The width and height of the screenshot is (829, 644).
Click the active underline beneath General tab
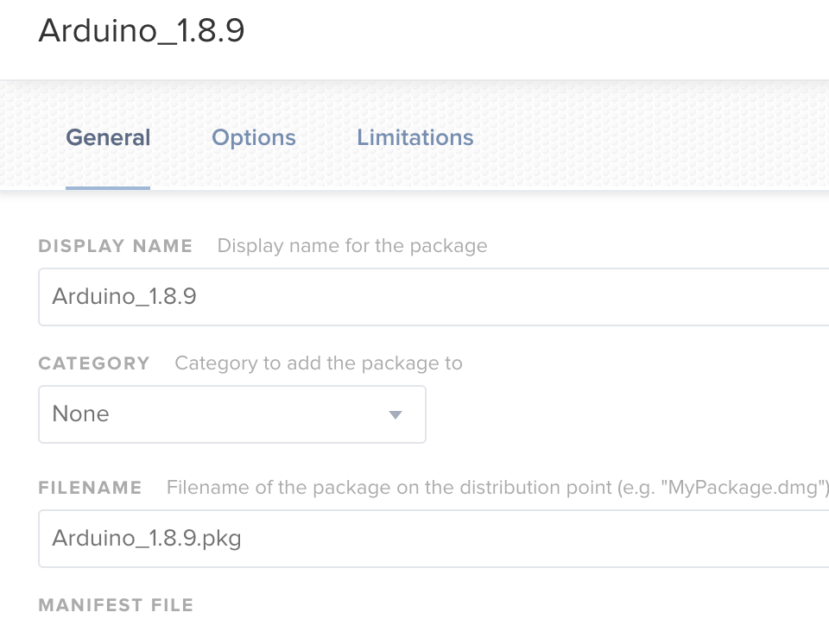click(x=108, y=187)
